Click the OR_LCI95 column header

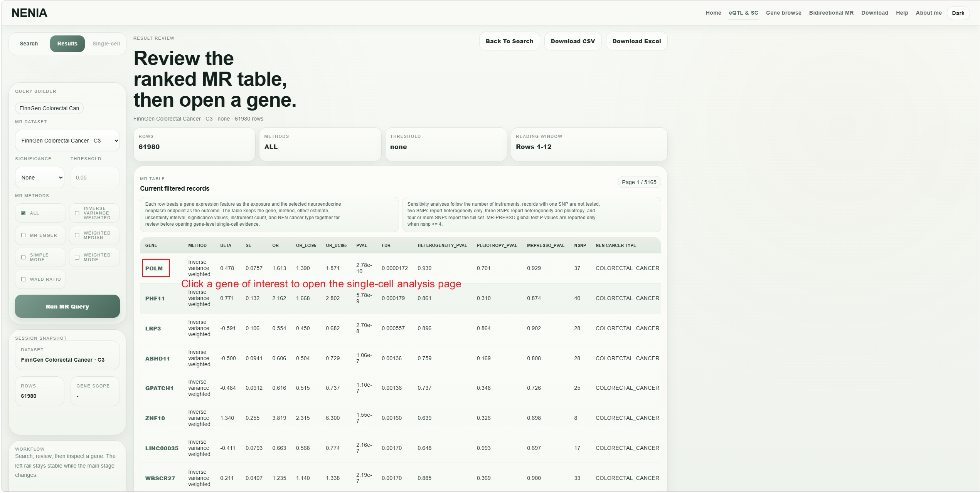(x=306, y=245)
